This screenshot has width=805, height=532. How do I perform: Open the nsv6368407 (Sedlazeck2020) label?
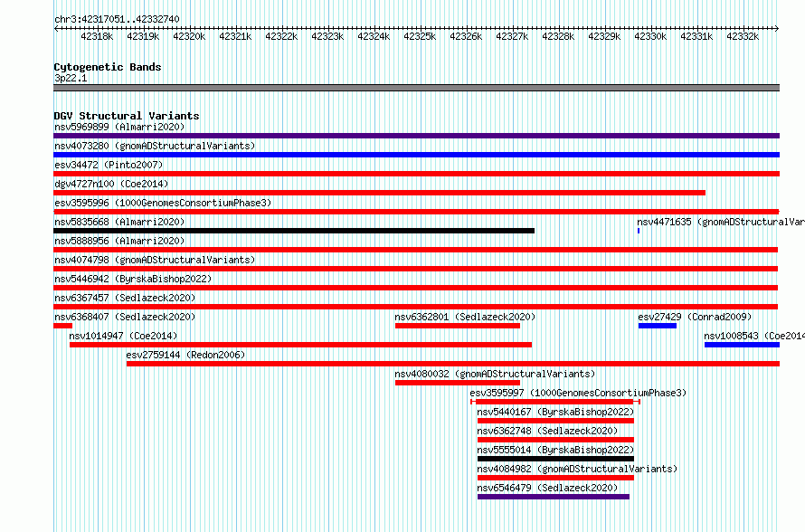tap(125, 317)
